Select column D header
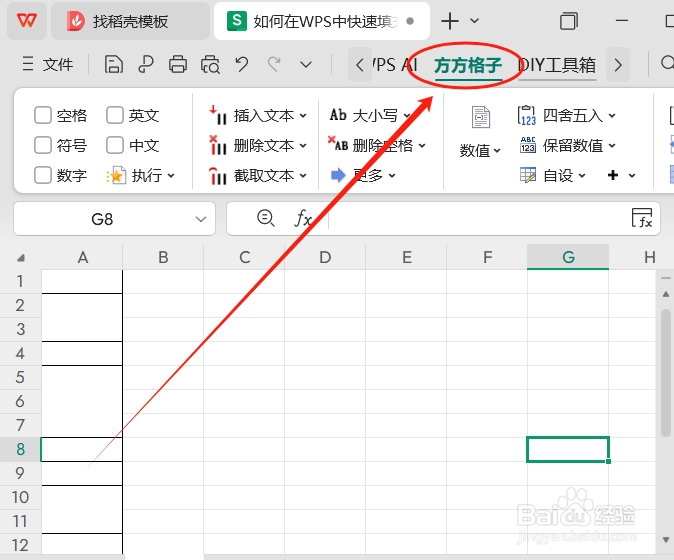The image size is (674, 560). 325,257
